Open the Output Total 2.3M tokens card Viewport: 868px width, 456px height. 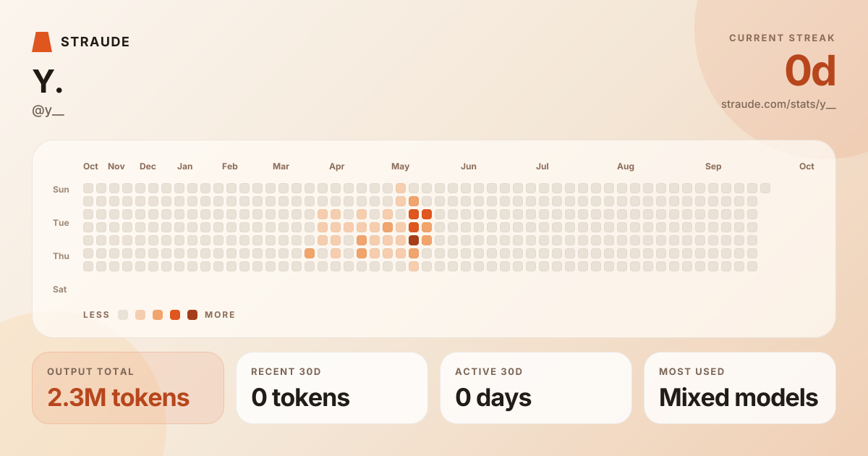128,388
